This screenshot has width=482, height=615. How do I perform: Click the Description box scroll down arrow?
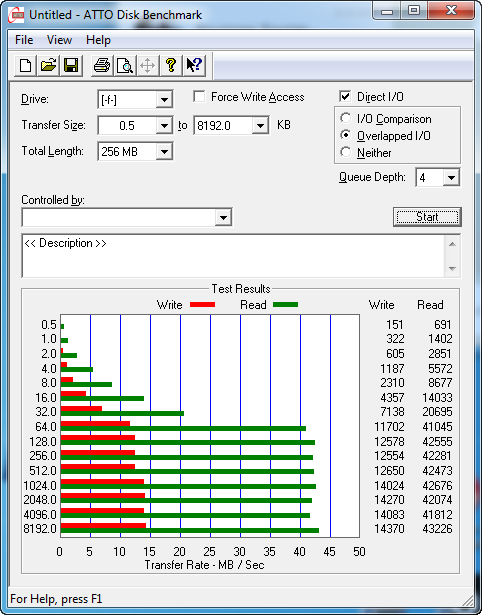pyautogui.click(x=452, y=269)
